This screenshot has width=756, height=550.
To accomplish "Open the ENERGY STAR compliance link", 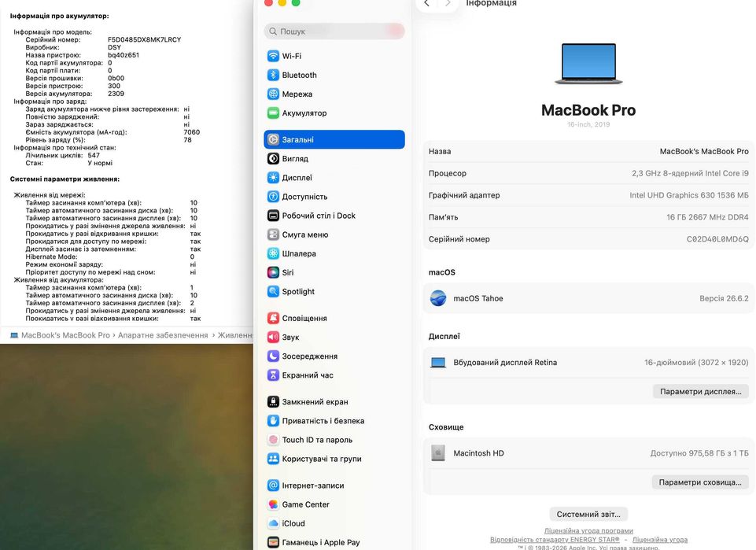I will [x=555, y=540].
